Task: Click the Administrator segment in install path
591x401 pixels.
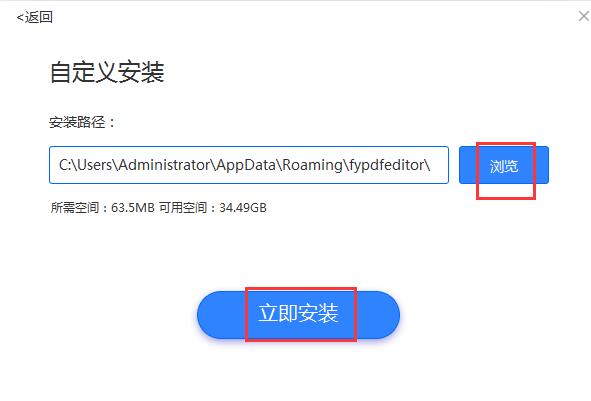Action: [x=165, y=165]
